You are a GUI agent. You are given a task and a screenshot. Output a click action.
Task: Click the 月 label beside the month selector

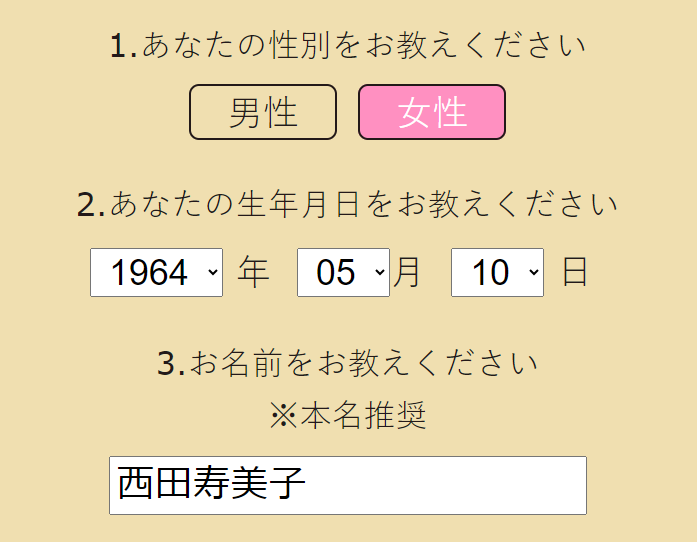click(x=407, y=273)
